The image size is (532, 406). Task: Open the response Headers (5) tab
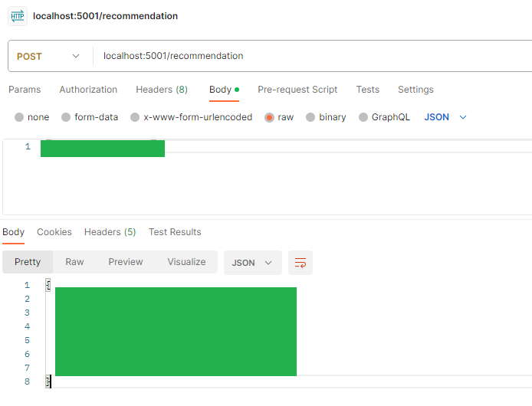[x=110, y=232]
